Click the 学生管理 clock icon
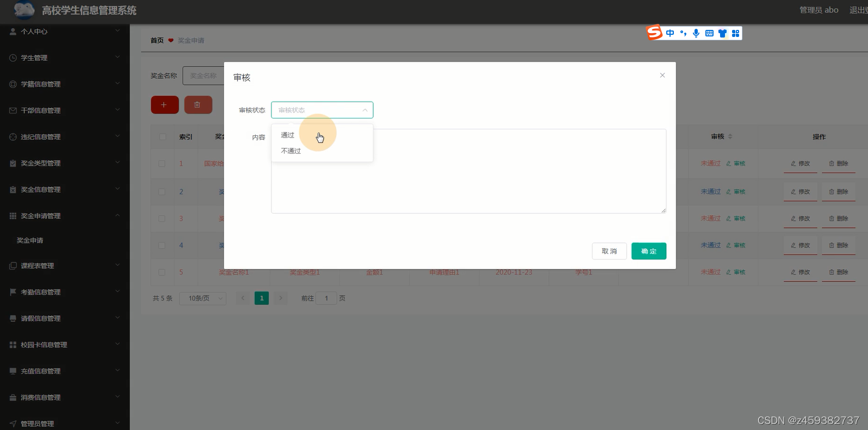Image resolution: width=868 pixels, height=430 pixels. point(13,58)
